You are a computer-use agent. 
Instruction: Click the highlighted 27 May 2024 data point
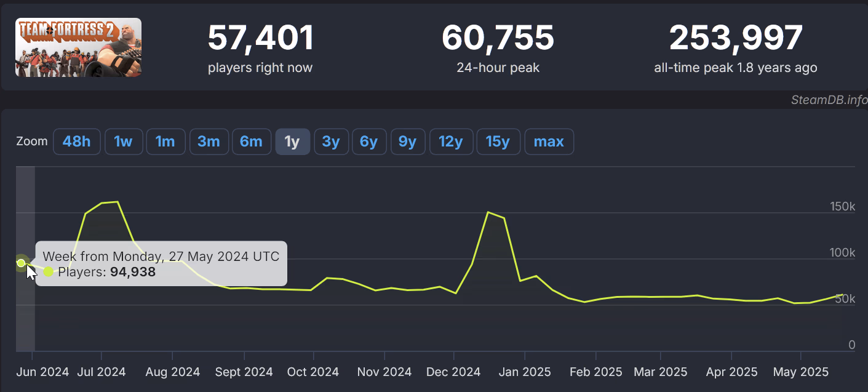click(x=22, y=263)
